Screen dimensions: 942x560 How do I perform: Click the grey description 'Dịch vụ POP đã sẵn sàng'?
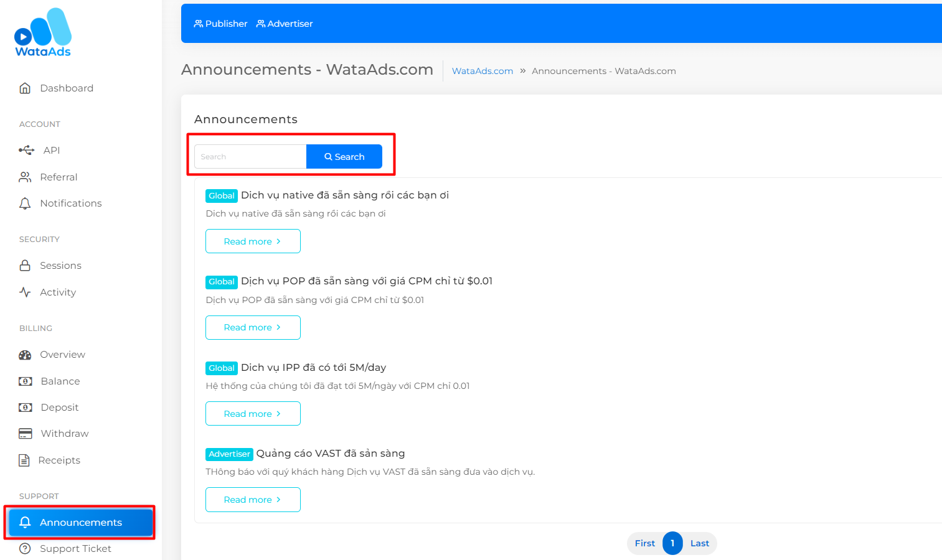click(315, 300)
